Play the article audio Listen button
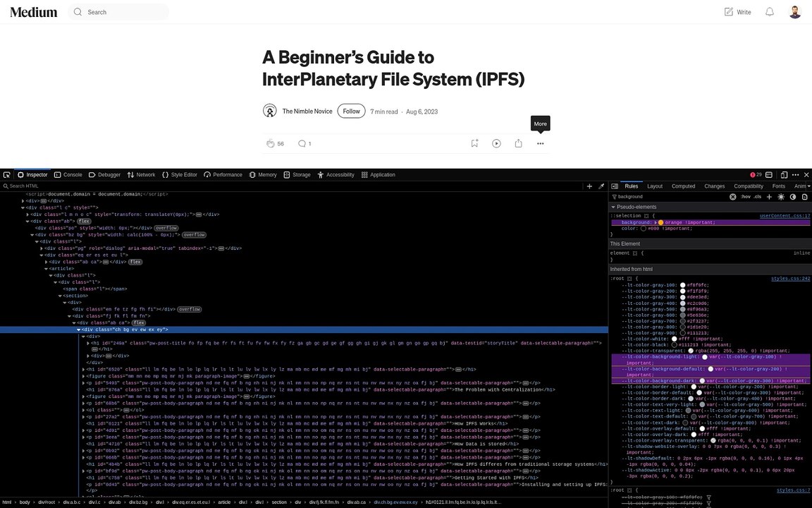 click(496, 144)
